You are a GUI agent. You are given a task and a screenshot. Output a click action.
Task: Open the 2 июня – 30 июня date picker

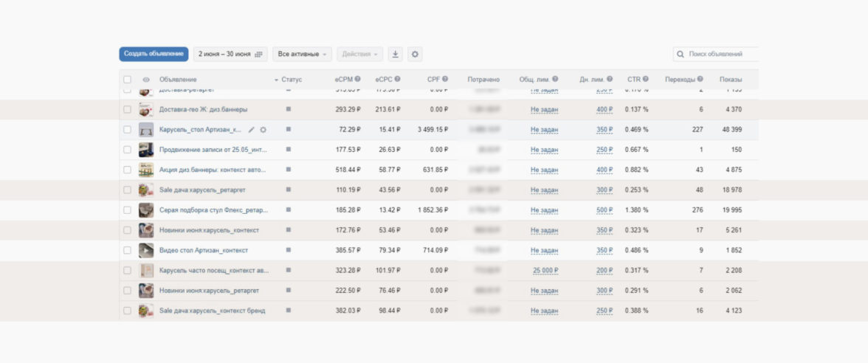point(230,54)
